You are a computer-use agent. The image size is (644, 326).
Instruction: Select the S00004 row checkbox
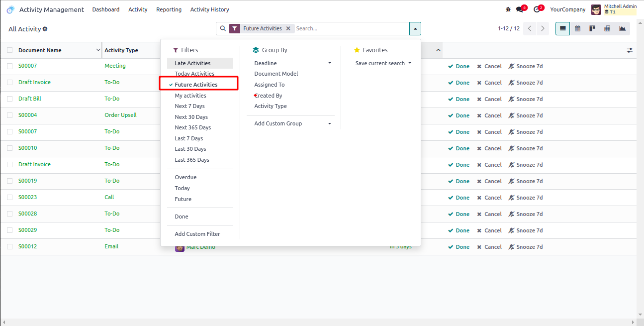coord(10,115)
